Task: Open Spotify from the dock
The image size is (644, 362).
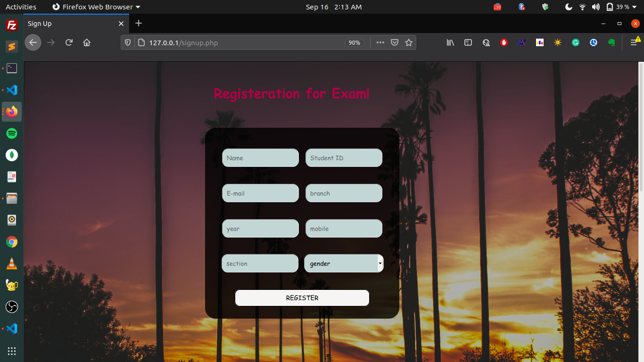Action: (12, 133)
